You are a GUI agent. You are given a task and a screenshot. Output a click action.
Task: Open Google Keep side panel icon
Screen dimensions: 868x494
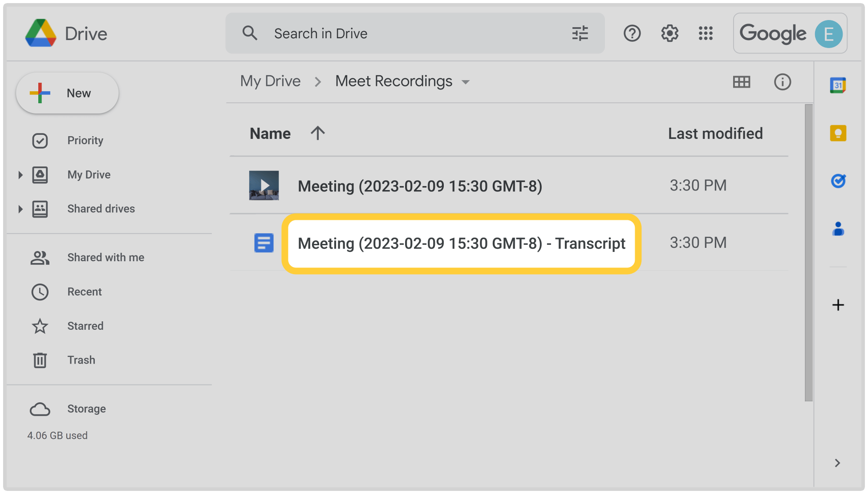pyautogui.click(x=838, y=133)
